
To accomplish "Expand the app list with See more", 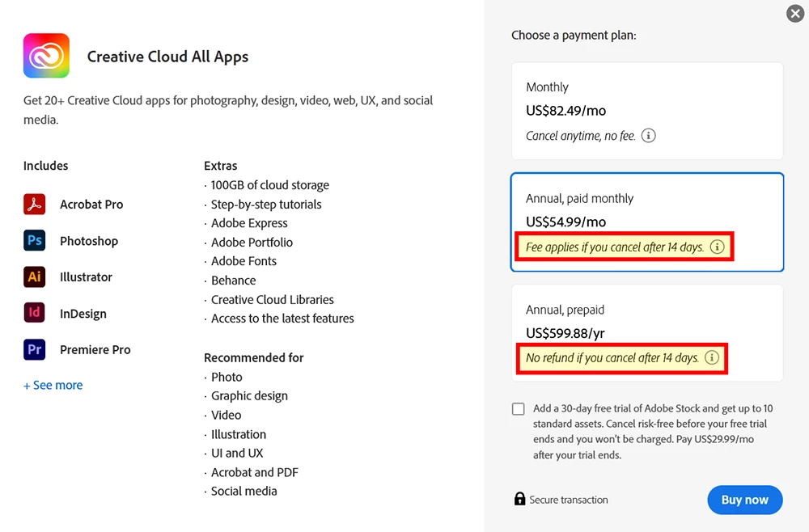I will pos(53,385).
